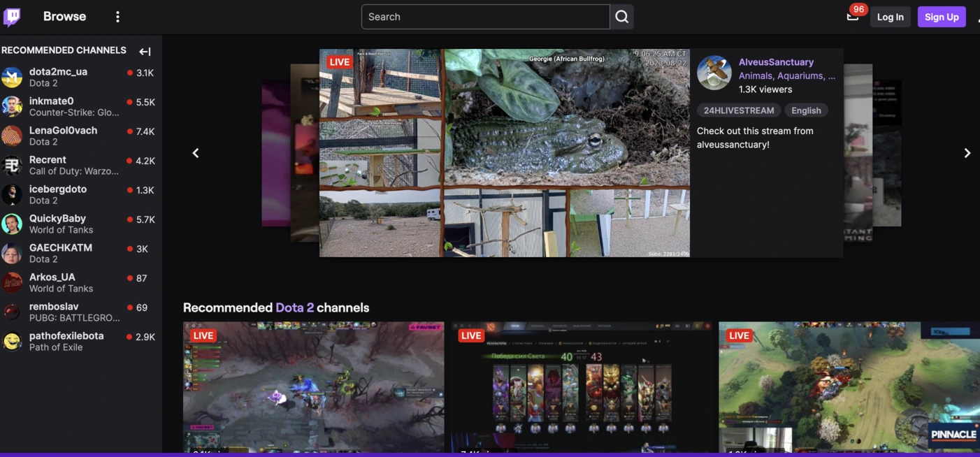Open pathofexilebota channel avatar
980x457 pixels.
(x=12, y=341)
